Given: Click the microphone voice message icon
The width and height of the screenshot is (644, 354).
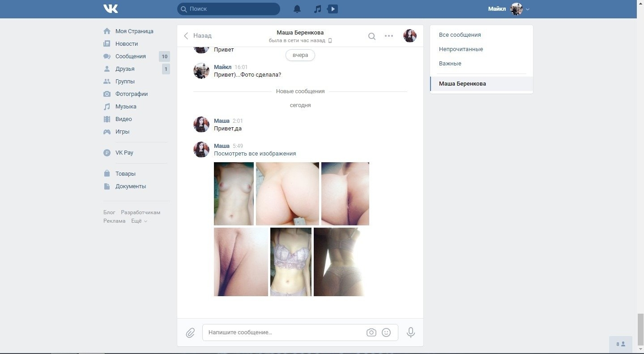Looking at the screenshot, I should click(x=410, y=332).
